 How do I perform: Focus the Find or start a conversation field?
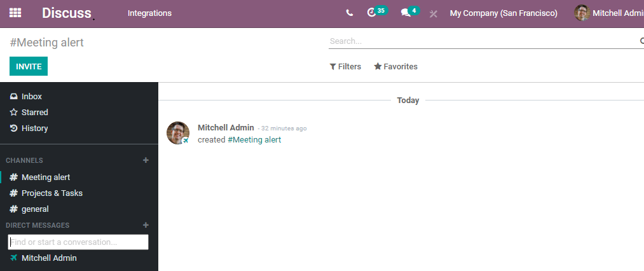tap(78, 242)
